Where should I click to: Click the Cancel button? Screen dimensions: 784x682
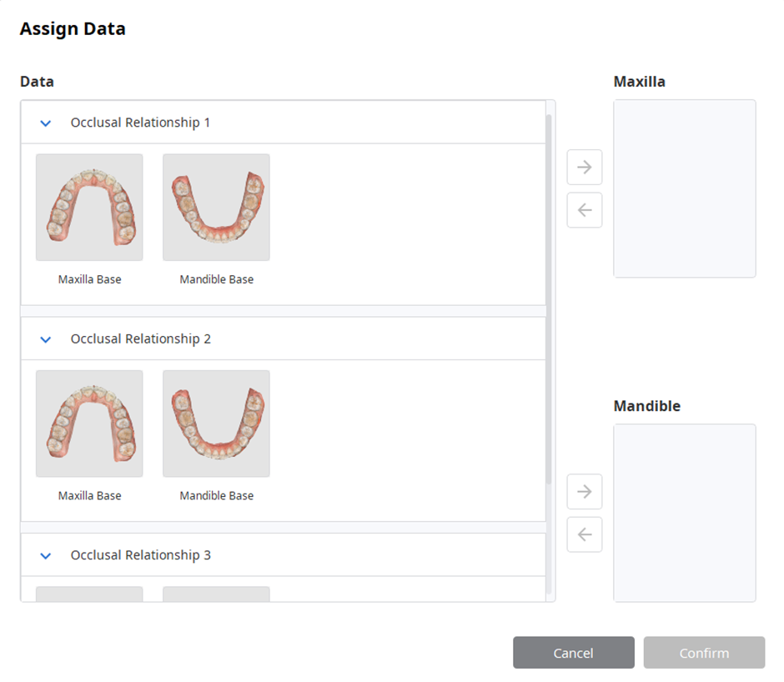pos(574,653)
